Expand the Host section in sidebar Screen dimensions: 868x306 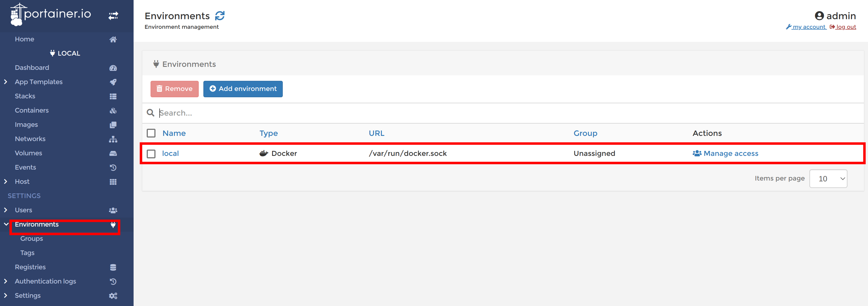tap(6, 181)
